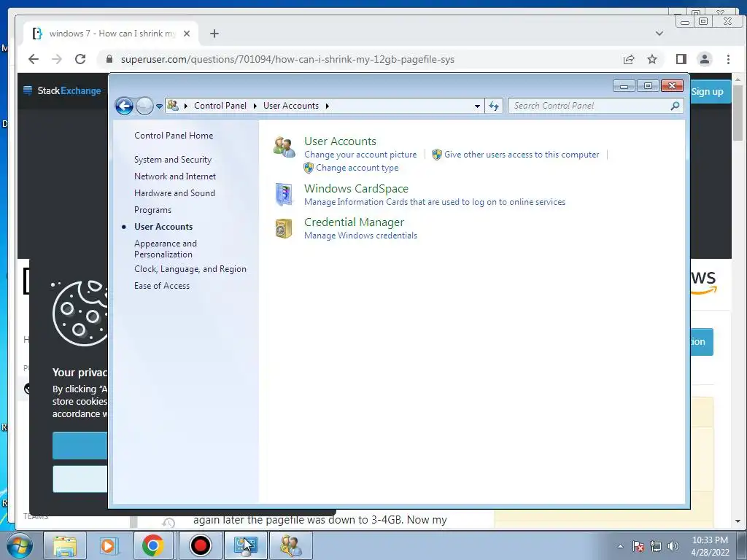Click Manage Information Cards link
Image resolution: width=747 pixels, height=560 pixels.
tap(435, 202)
